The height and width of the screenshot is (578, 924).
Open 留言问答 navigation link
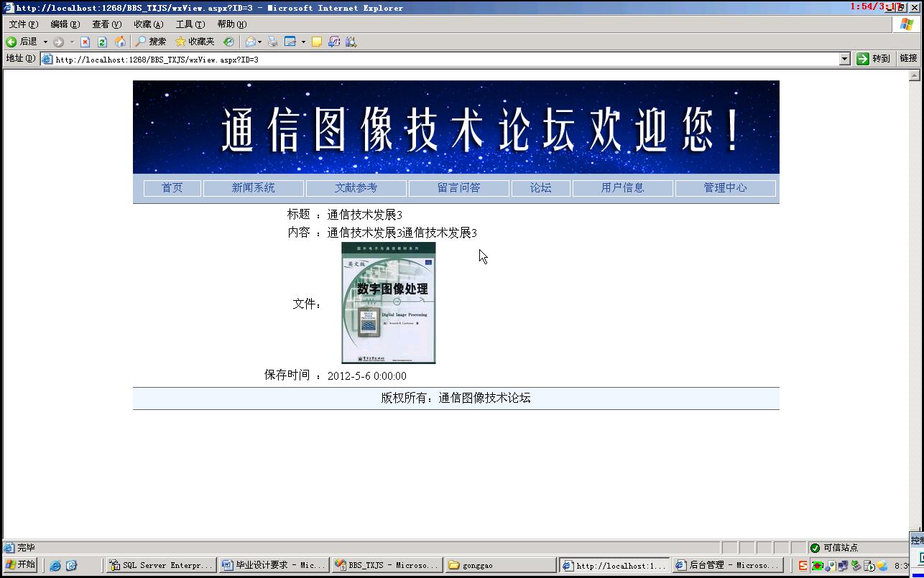[x=458, y=188]
